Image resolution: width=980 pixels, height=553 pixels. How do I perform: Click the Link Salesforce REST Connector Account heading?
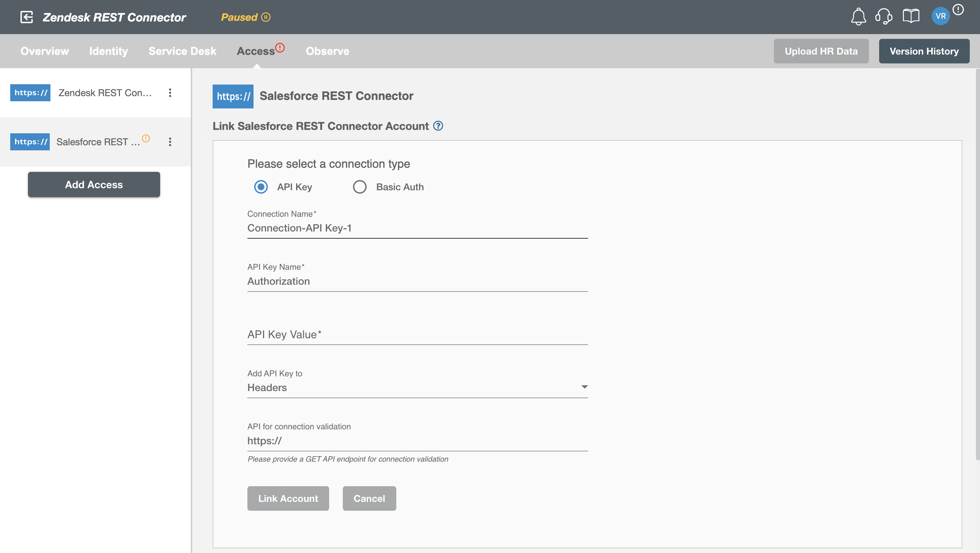(x=320, y=126)
